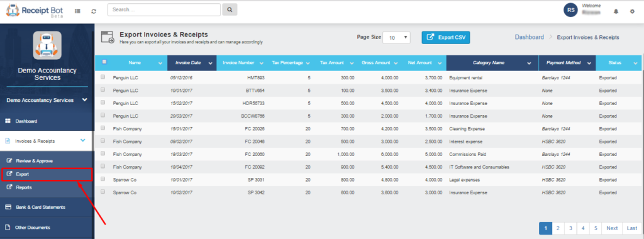Jump to the Last page

(x=631, y=228)
